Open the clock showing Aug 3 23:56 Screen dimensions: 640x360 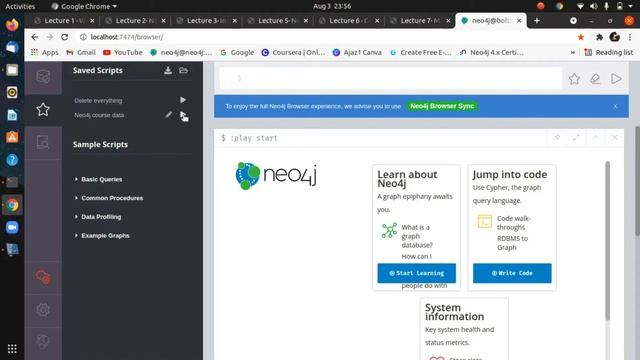click(332, 6)
